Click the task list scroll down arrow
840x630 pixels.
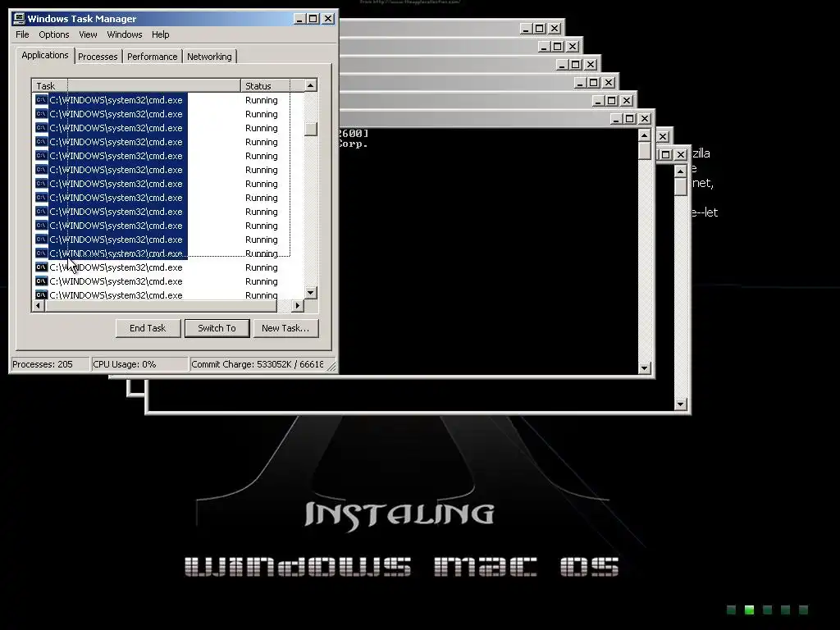point(311,293)
